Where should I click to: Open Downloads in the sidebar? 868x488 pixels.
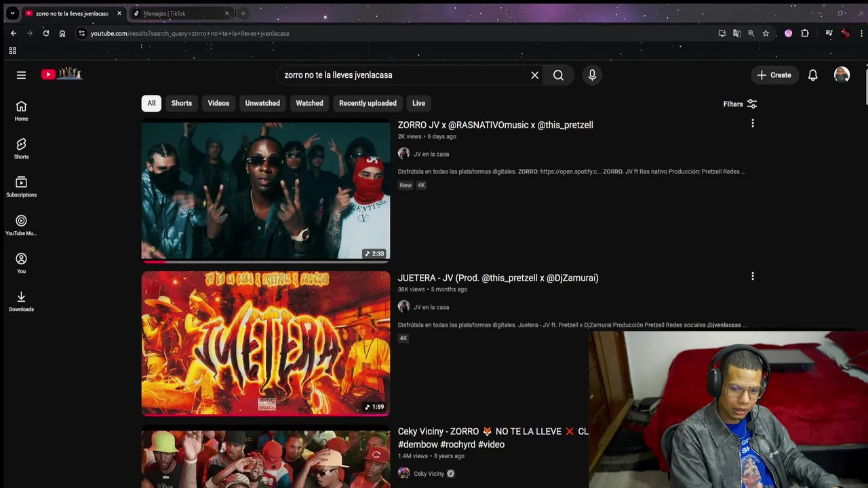tap(21, 302)
